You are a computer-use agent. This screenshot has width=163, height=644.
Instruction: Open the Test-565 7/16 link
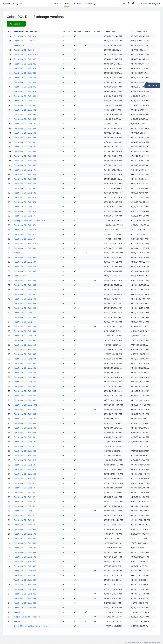(20, 276)
